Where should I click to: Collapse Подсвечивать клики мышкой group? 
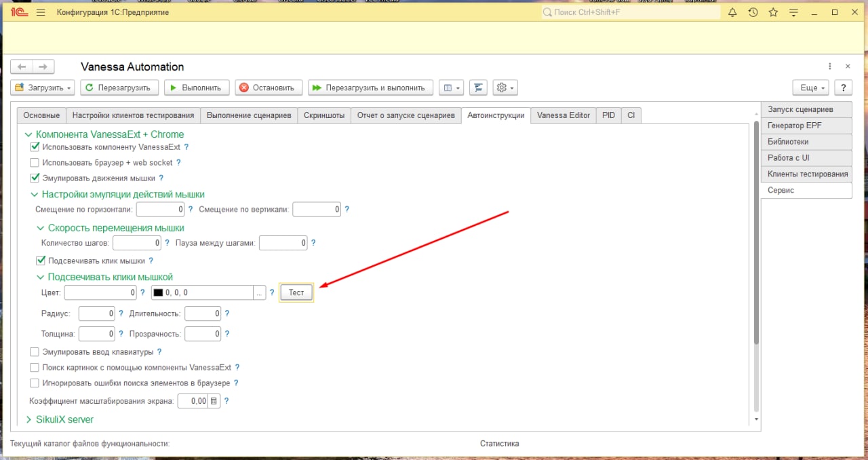coord(41,277)
